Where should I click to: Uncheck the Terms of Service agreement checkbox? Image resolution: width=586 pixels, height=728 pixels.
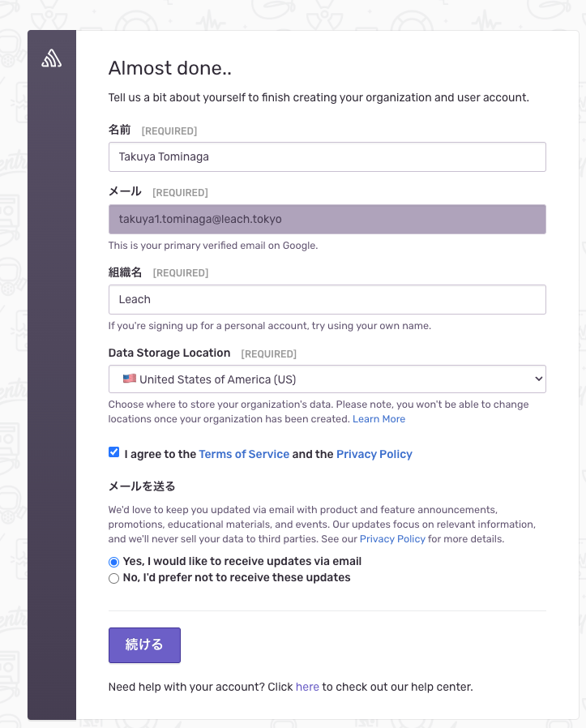click(113, 452)
